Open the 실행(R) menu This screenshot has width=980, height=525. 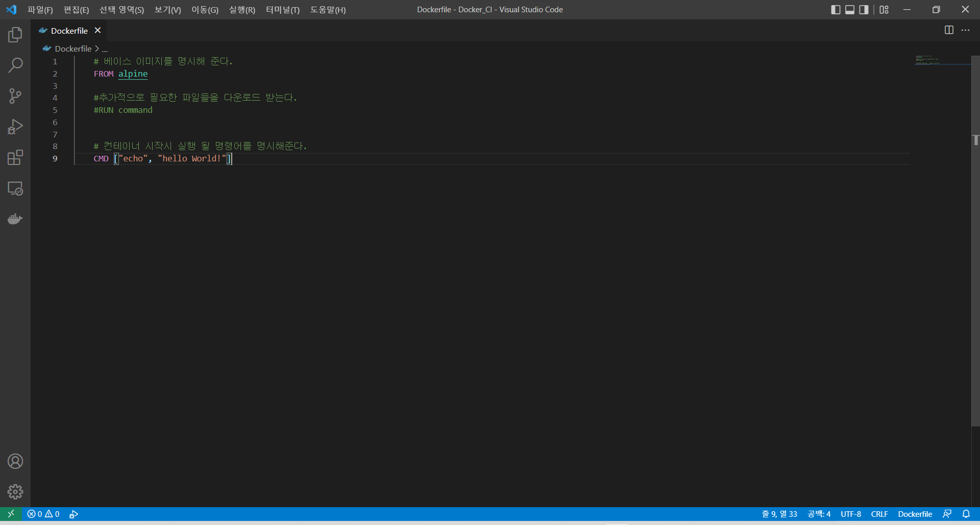(242, 10)
